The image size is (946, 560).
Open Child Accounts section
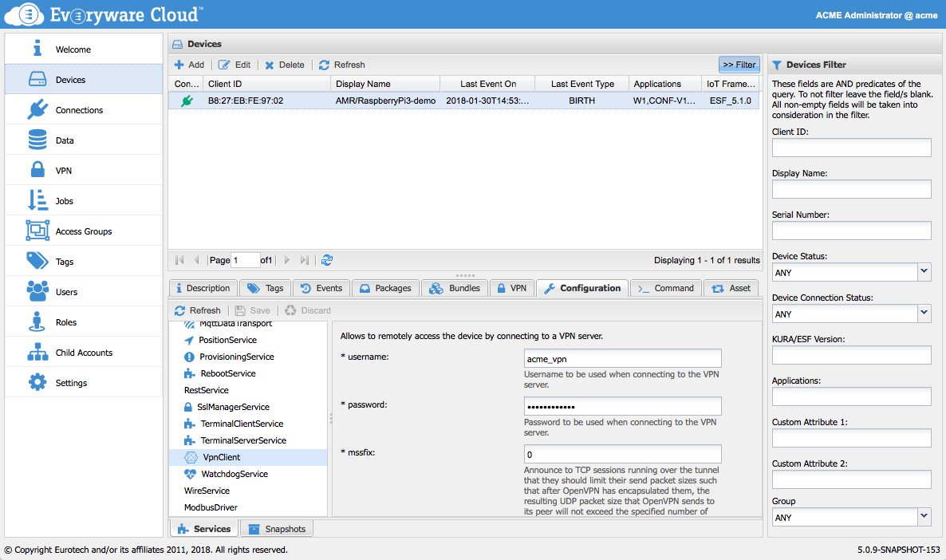click(x=84, y=353)
